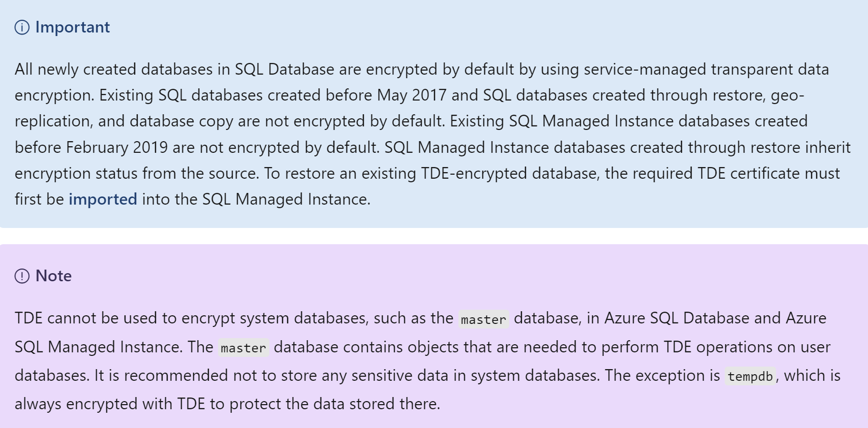The height and width of the screenshot is (428, 868).
Task: Click "always encrypted with TDE" final line
Action: 110,404
